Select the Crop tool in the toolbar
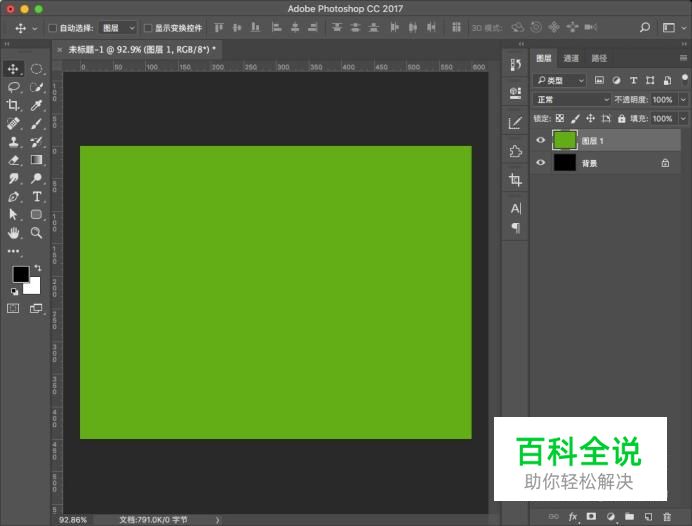This screenshot has height=526, width=692. click(14, 105)
